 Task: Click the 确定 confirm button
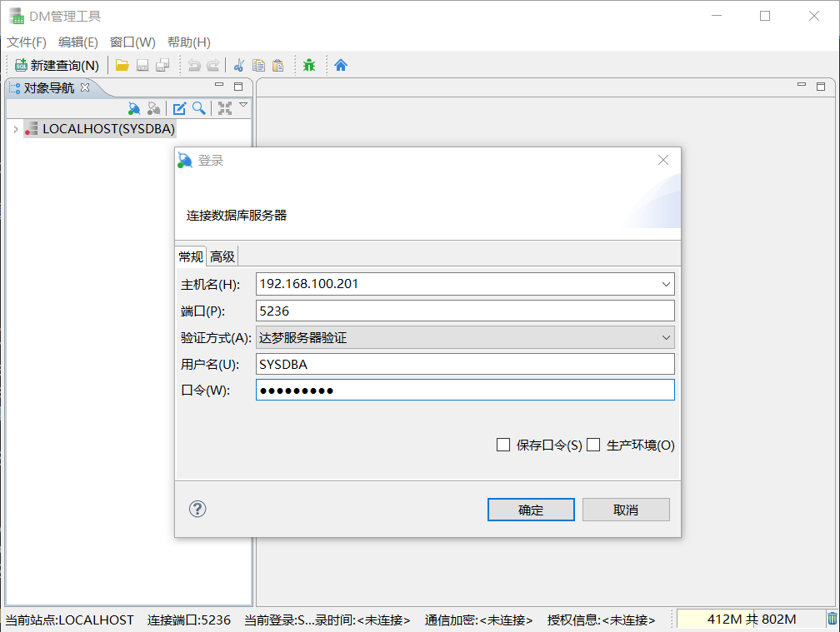pyautogui.click(x=531, y=510)
